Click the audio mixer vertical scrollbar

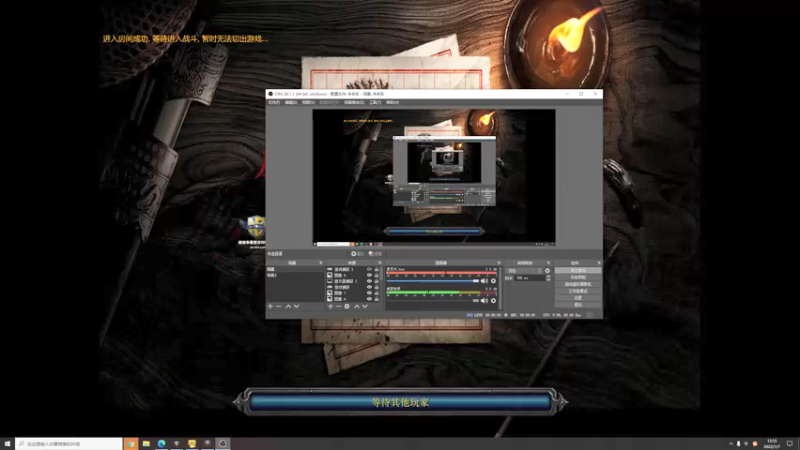(501, 287)
